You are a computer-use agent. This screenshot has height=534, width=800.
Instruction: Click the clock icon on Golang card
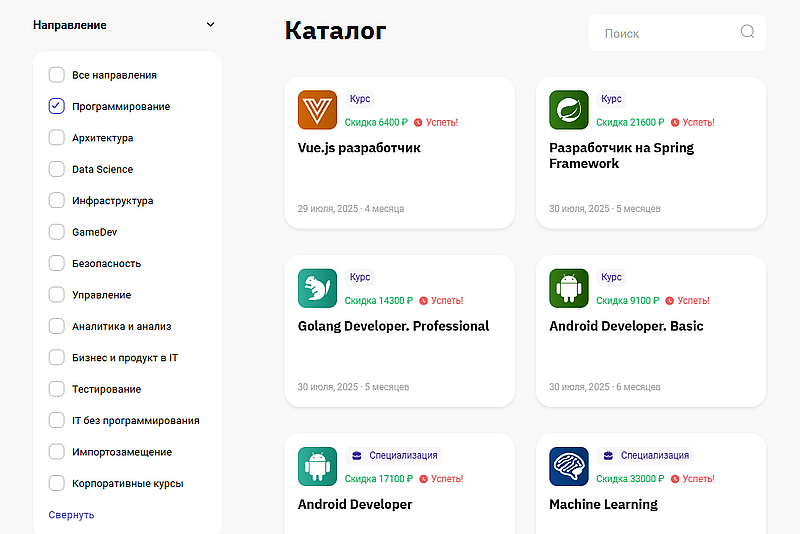click(x=423, y=301)
